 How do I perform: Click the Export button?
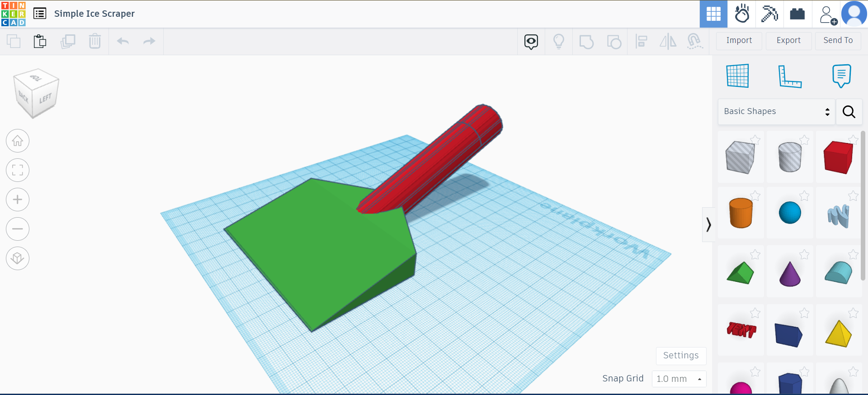(x=788, y=41)
